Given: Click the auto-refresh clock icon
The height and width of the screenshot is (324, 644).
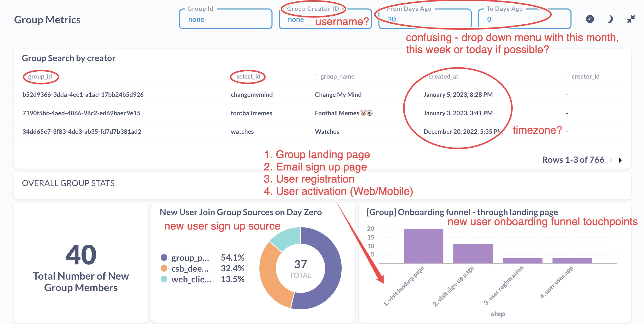Looking at the screenshot, I should tap(590, 19).
